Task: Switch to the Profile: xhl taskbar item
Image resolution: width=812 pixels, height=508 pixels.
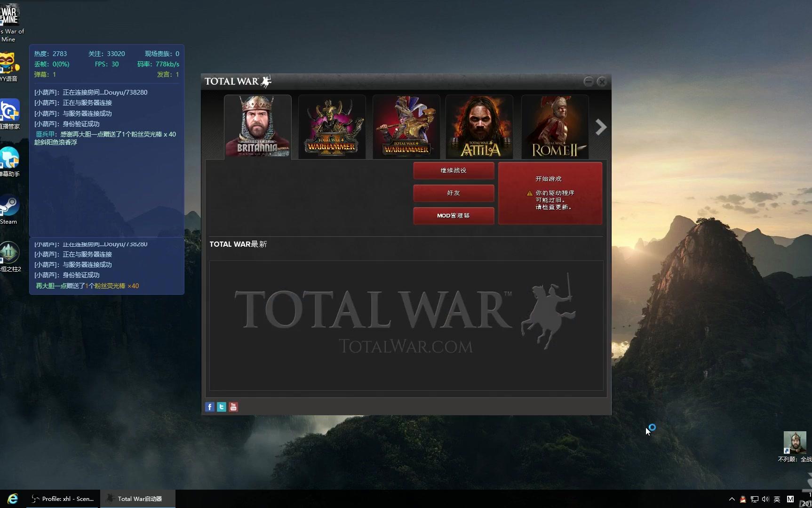Action: click(x=63, y=499)
